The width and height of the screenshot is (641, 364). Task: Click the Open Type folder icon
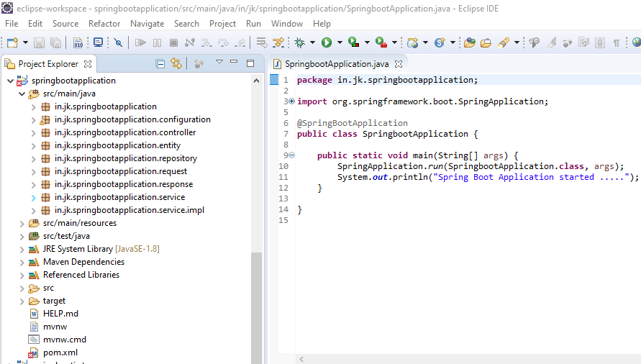point(469,42)
